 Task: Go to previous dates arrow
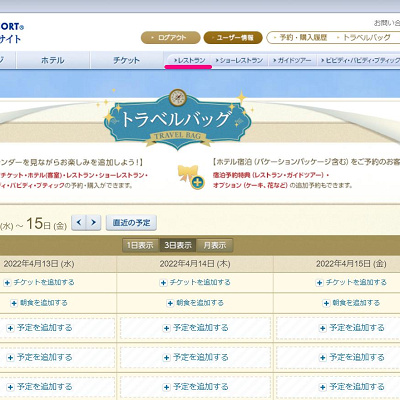(x=79, y=222)
